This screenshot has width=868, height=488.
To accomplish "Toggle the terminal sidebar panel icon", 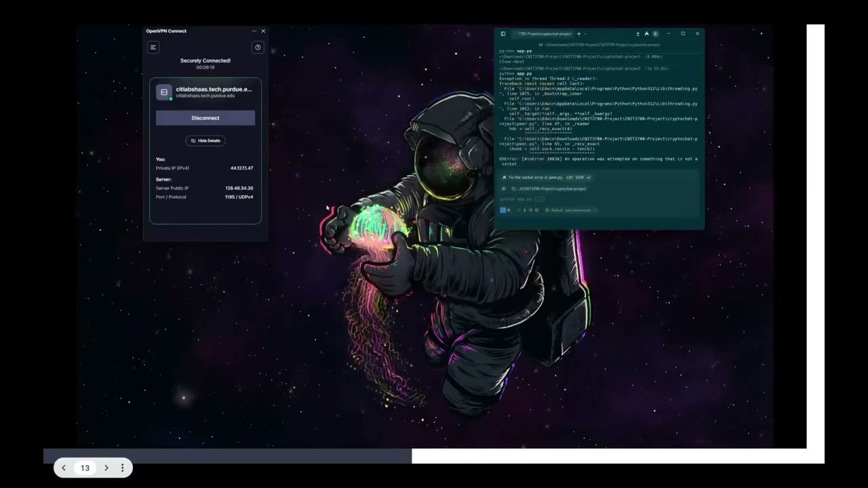I will 503,34.
